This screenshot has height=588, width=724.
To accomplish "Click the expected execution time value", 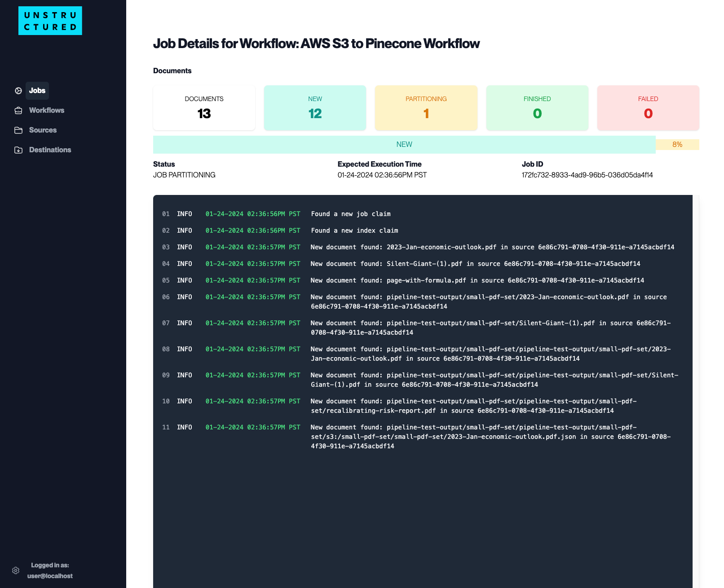I will [x=382, y=175].
